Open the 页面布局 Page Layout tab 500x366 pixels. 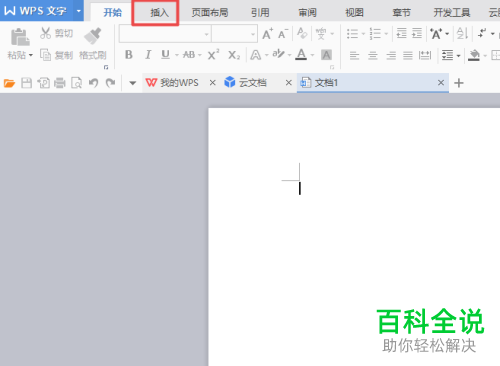(x=210, y=13)
